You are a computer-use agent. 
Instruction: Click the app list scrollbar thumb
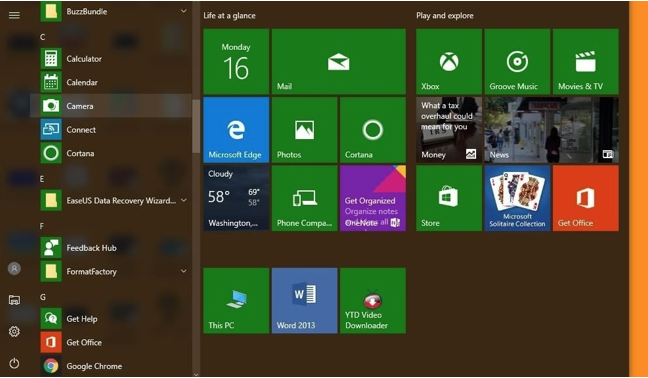coord(196,126)
